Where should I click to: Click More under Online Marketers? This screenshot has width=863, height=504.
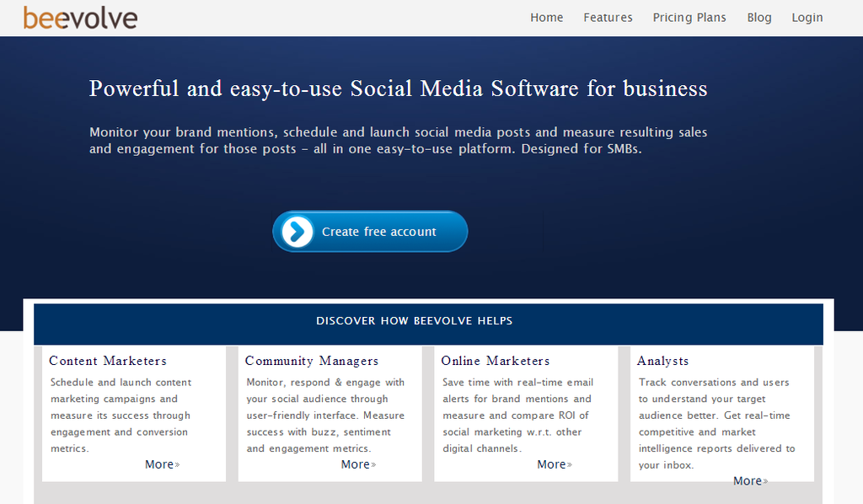554,464
